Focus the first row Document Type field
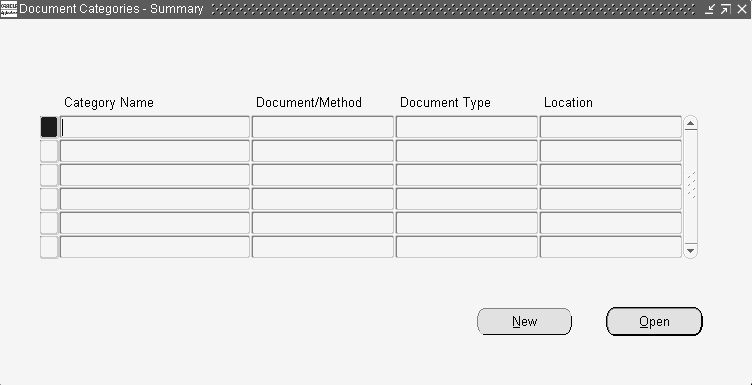 coord(466,127)
